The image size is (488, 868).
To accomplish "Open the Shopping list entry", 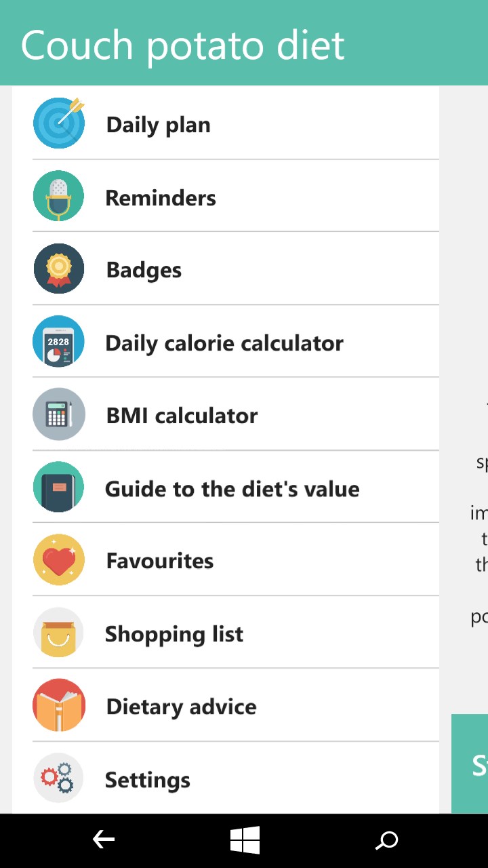I will [174, 634].
